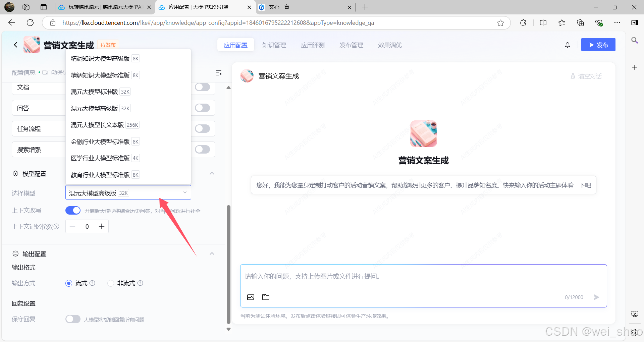Choose 精调知识大模型标准版 8K option
This screenshot has height=342, width=644.
pyautogui.click(x=128, y=75)
